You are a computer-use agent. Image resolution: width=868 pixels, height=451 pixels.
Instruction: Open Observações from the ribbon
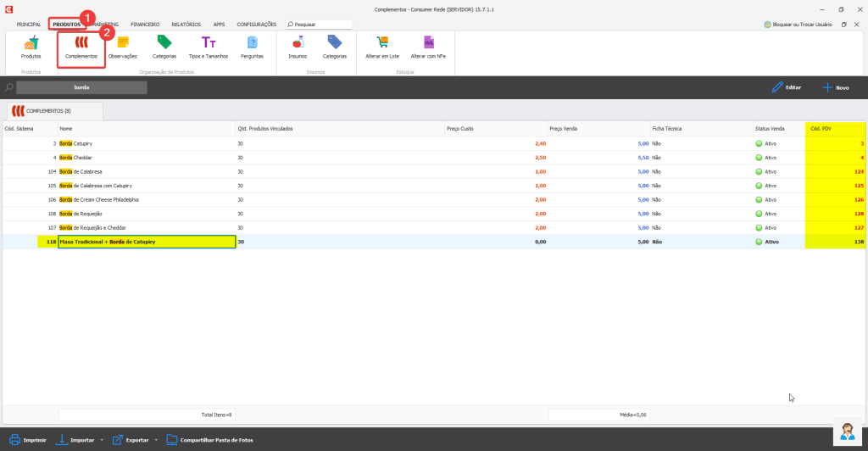click(x=123, y=45)
